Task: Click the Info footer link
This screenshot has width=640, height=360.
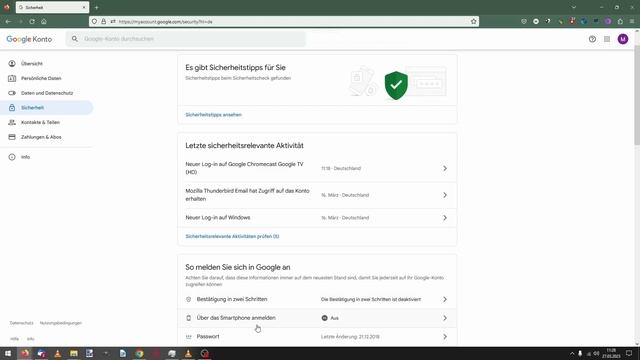Action: [31, 339]
